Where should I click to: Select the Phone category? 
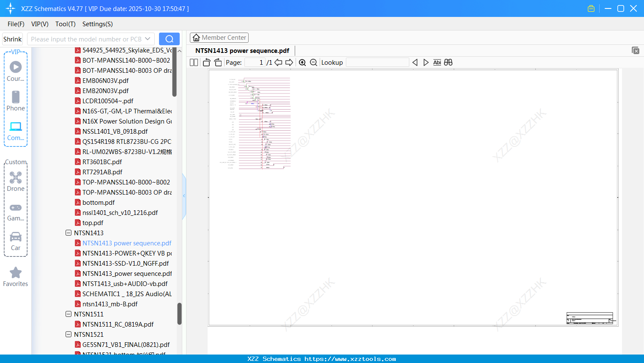click(x=16, y=101)
